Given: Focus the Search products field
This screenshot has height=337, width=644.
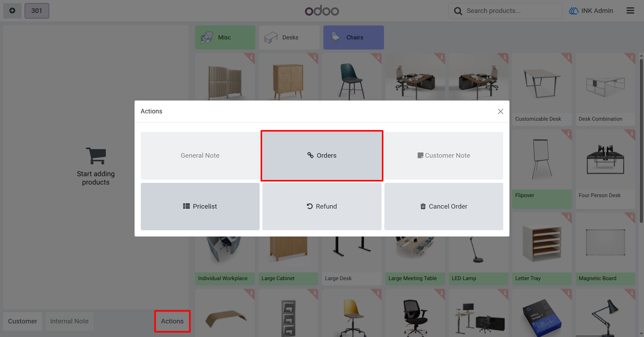Looking at the screenshot, I should pos(505,11).
